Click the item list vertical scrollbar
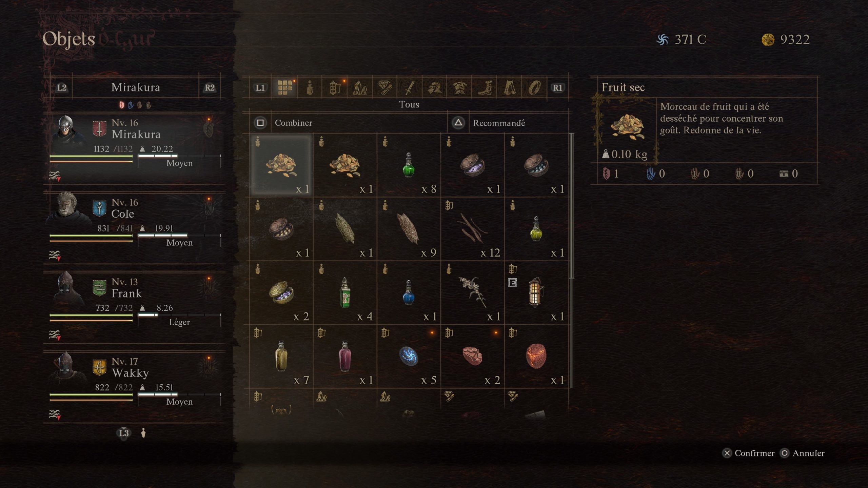 [572, 206]
